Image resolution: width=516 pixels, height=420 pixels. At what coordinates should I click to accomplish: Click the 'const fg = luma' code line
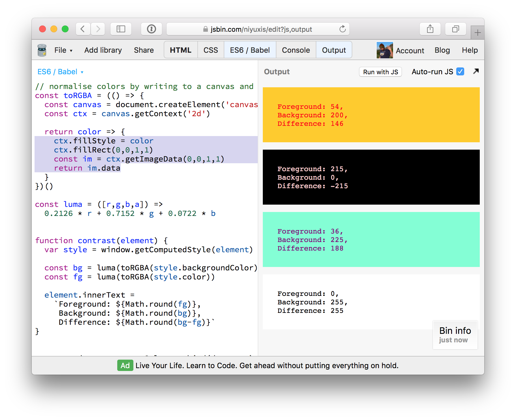129,277
